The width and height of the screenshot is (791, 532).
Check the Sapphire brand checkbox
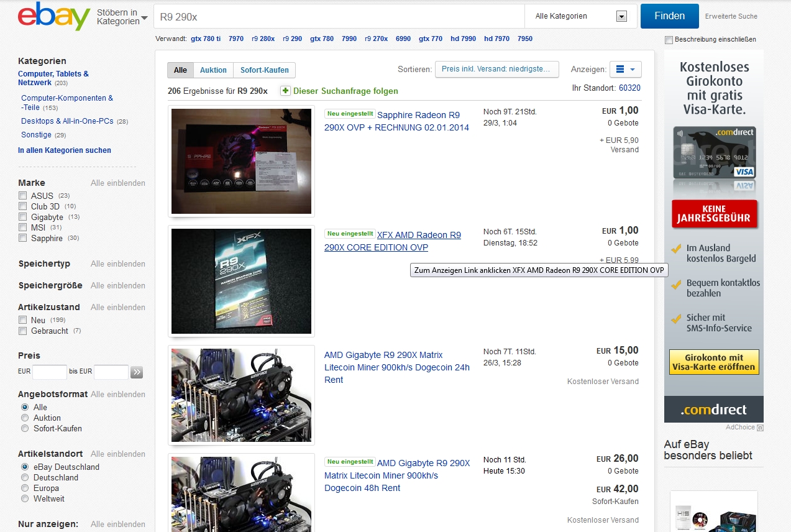click(x=23, y=238)
